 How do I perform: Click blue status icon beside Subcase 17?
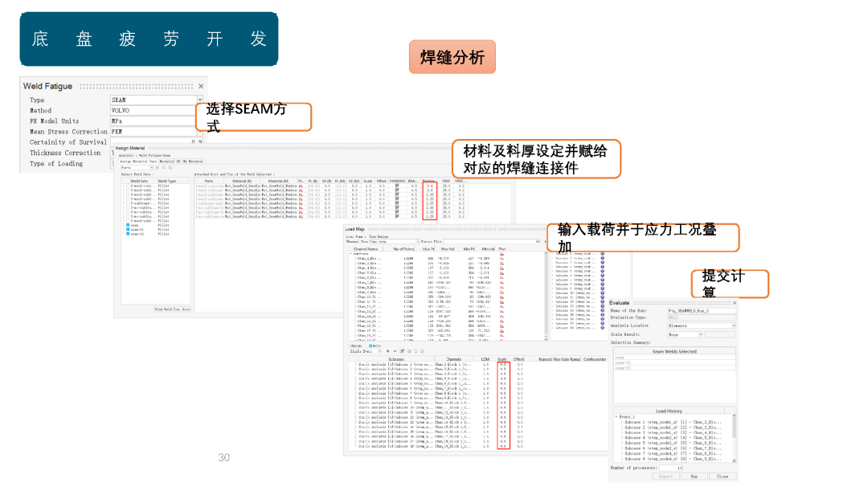coord(602,323)
